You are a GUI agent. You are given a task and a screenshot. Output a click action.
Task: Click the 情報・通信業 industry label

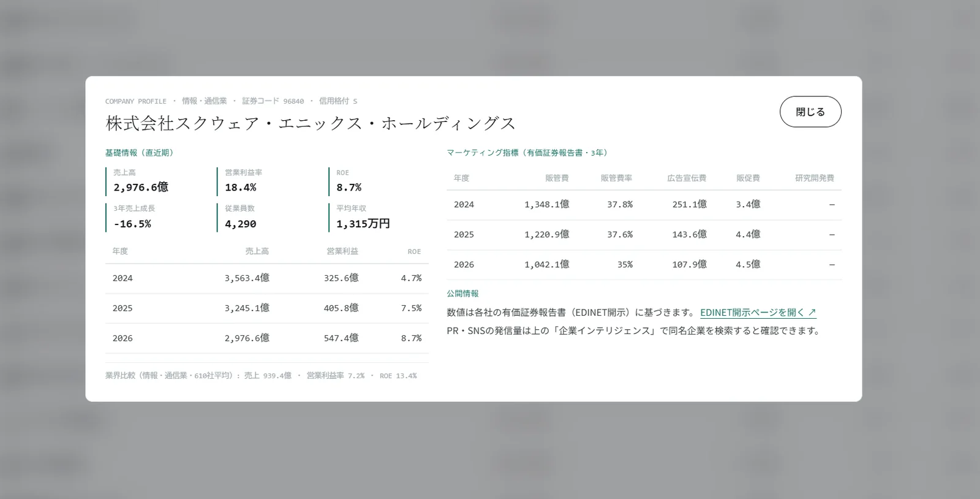click(205, 101)
